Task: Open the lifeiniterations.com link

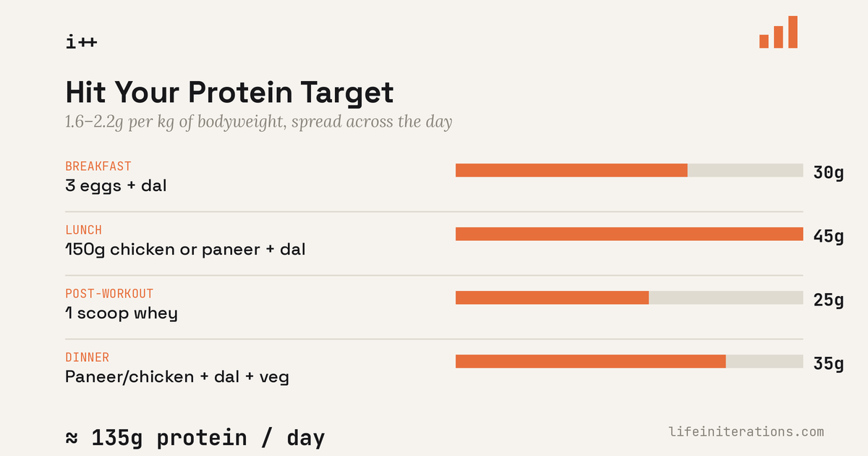Action: (x=746, y=432)
